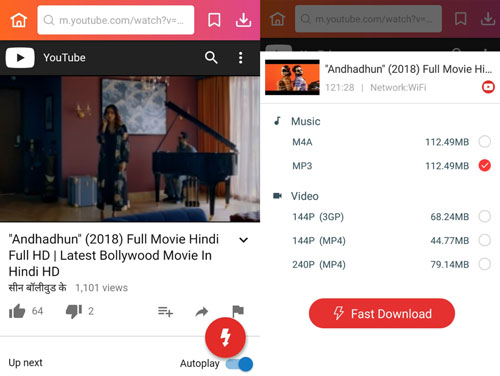The height and width of the screenshot is (376, 500).
Task: Like the video with thumbs up
Action: (17, 311)
